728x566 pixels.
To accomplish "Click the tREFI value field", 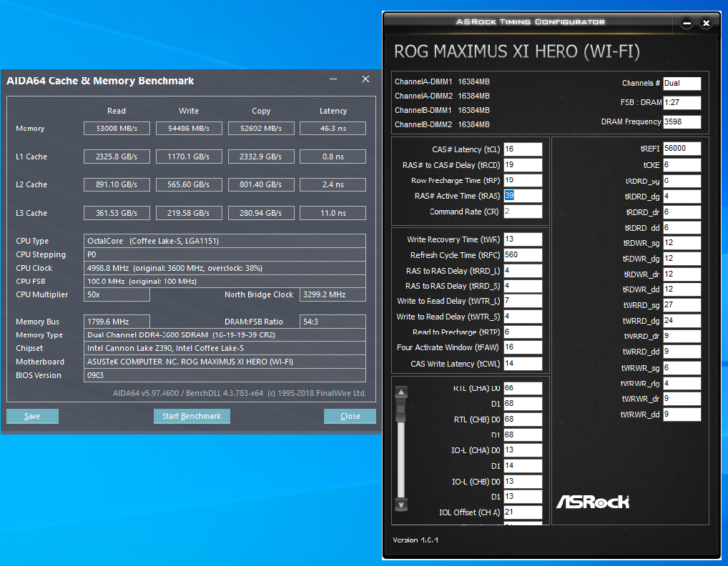I will point(682,149).
